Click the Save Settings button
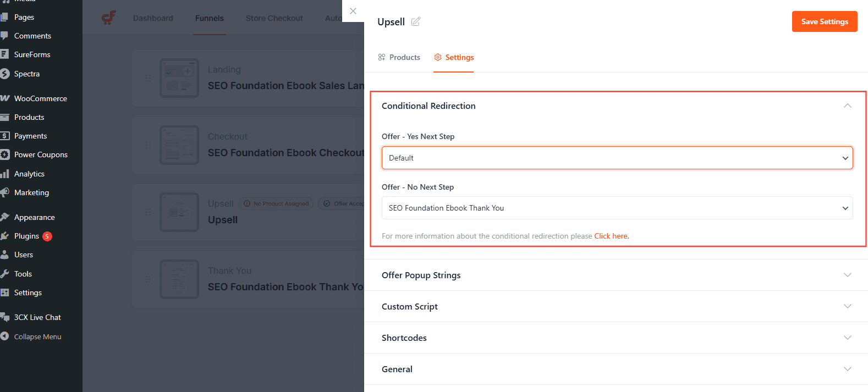This screenshot has height=392, width=868. pyautogui.click(x=825, y=21)
